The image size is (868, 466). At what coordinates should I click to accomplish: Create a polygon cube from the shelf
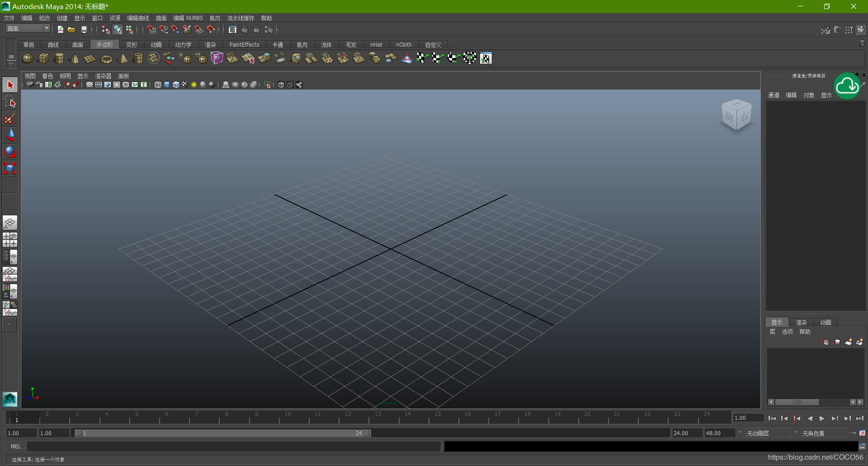pyautogui.click(x=44, y=58)
